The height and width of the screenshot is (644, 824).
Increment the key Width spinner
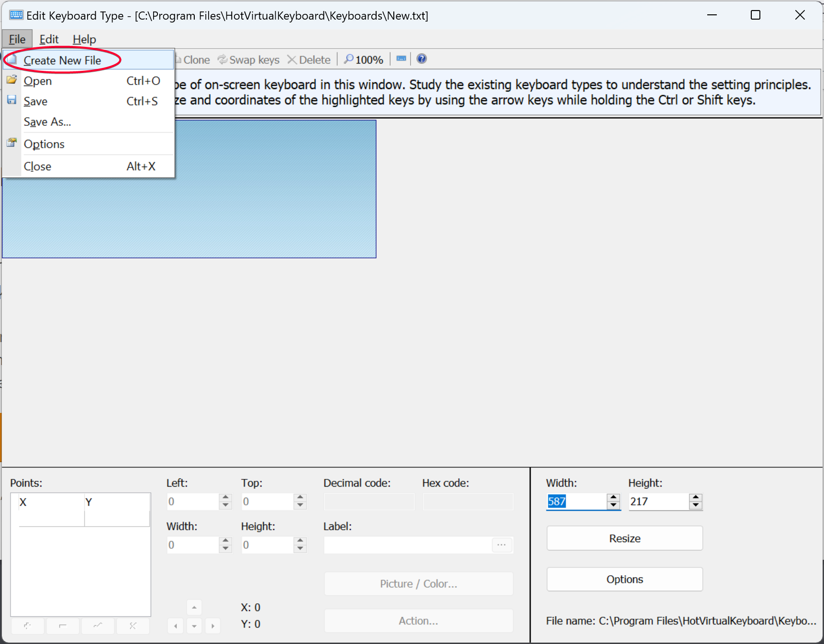[x=225, y=541]
